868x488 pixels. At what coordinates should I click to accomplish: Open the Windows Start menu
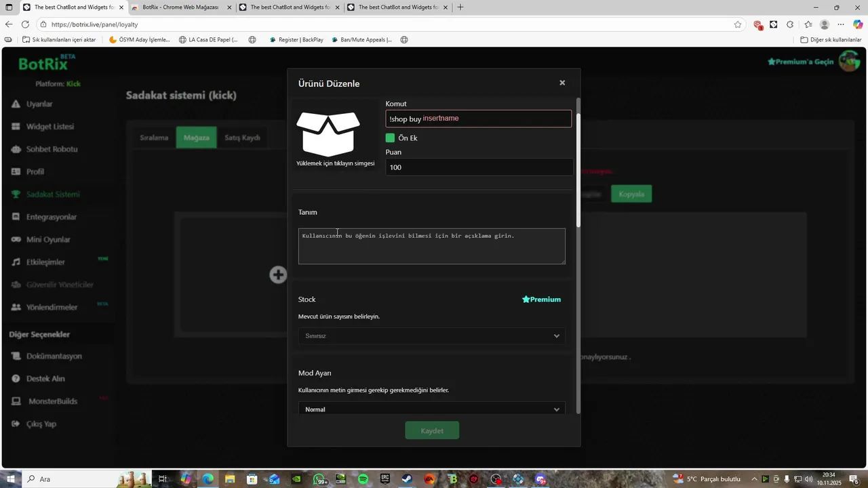pyautogui.click(x=10, y=479)
